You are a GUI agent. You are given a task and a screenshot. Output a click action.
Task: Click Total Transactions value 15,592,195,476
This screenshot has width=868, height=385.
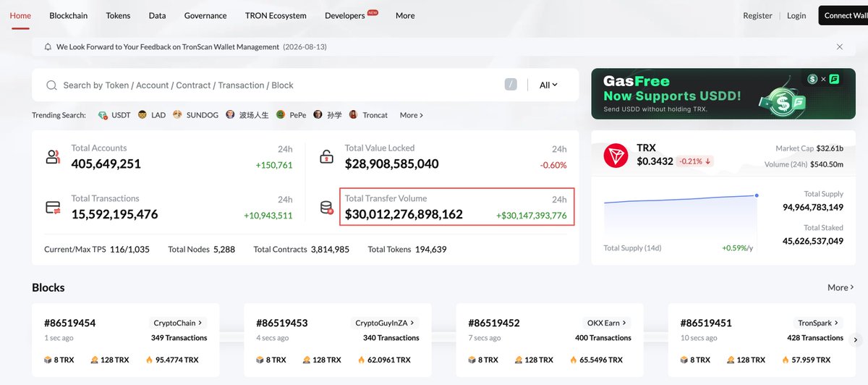point(114,215)
